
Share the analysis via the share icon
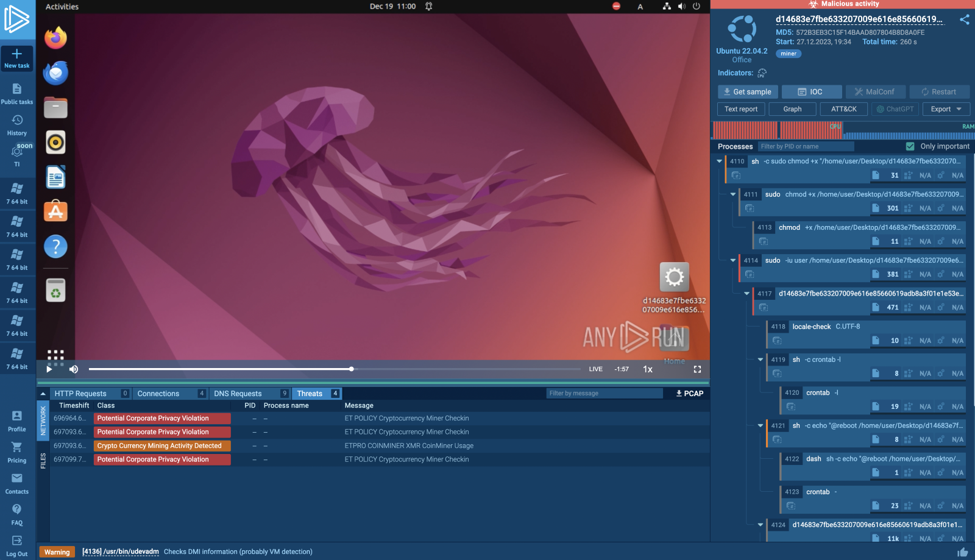[x=965, y=19]
